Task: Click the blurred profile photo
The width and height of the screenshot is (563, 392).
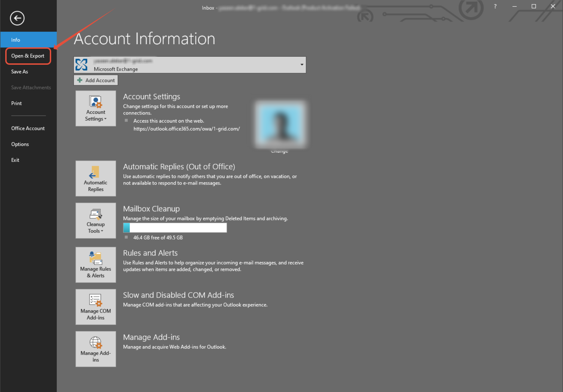Action: pos(280,124)
